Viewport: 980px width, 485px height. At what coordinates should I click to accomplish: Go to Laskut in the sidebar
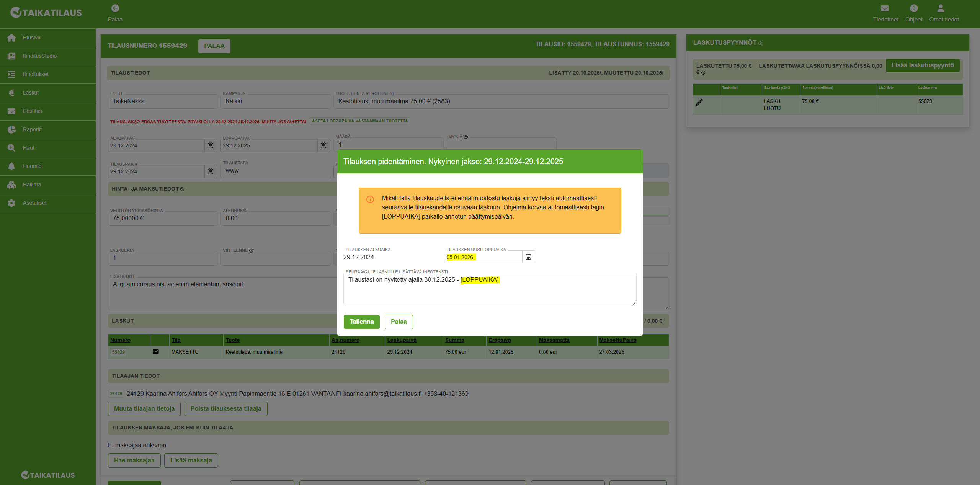click(x=31, y=93)
